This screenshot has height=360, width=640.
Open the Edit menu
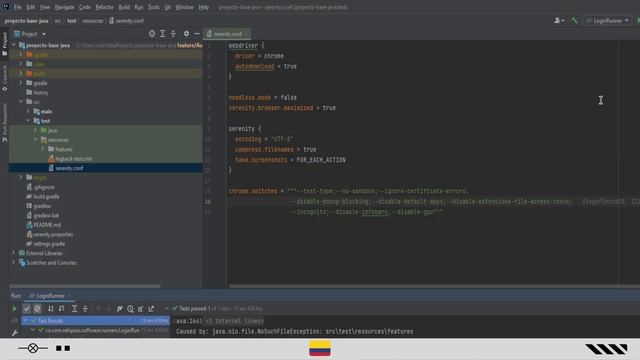pyautogui.click(x=31, y=7)
